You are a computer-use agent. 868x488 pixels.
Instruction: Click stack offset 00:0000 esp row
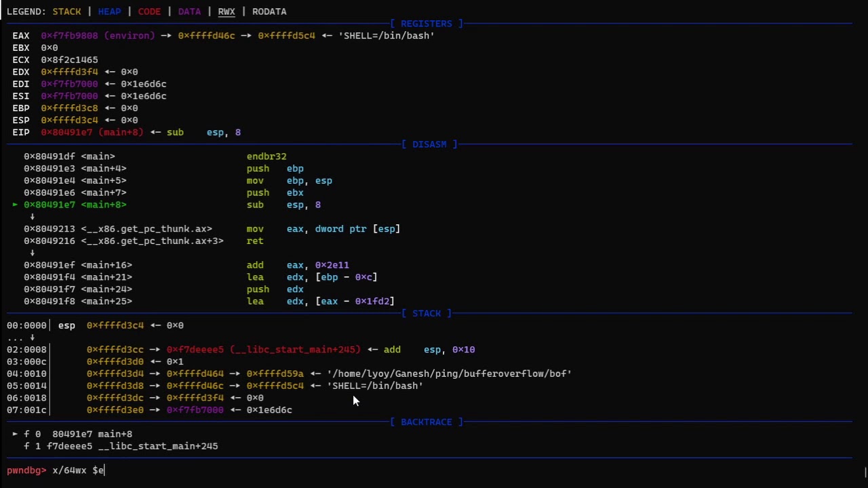[x=95, y=325]
